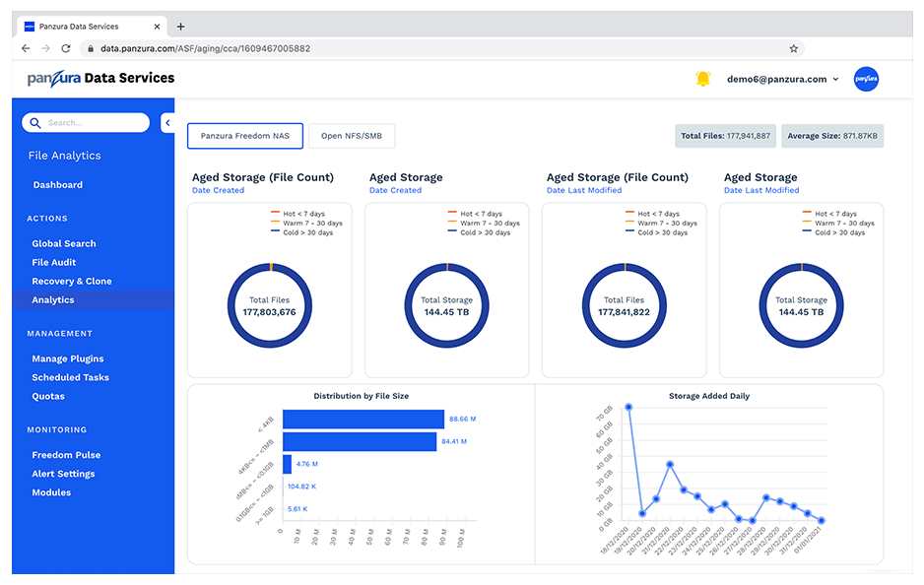Click the 104.82 K value label
Image resolution: width=924 pixels, height=585 pixels.
tap(301, 487)
